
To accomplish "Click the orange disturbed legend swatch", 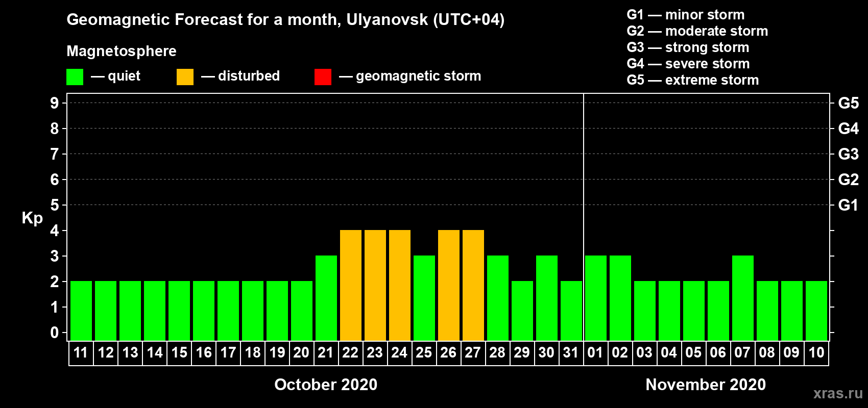I will (185, 77).
